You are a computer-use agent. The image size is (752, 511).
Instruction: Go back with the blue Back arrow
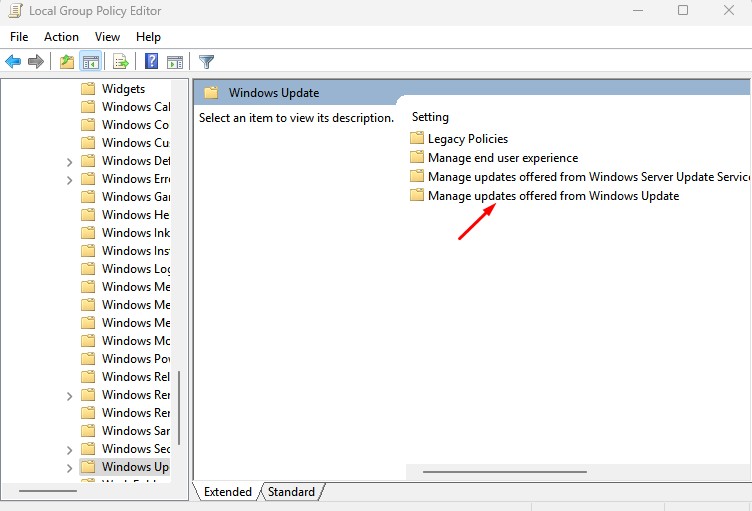click(x=13, y=61)
